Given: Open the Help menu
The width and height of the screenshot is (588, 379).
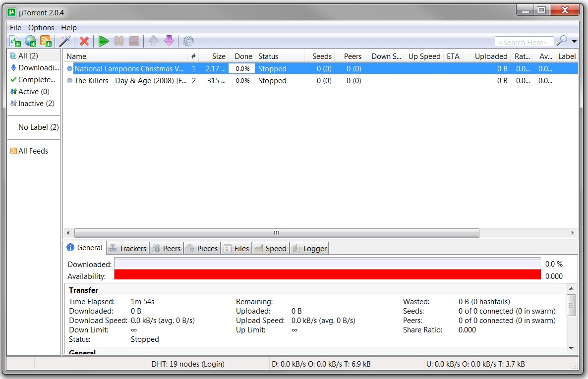Looking at the screenshot, I should click(x=68, y=27).
